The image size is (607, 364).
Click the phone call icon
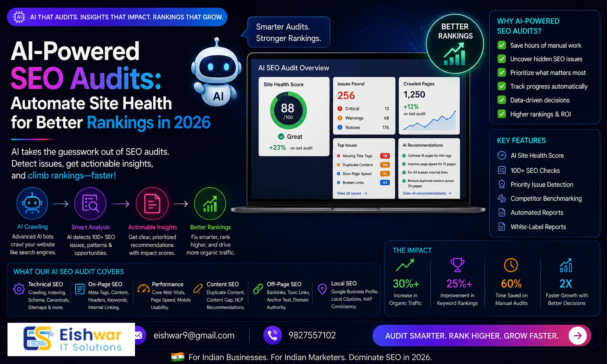point(273,335)
